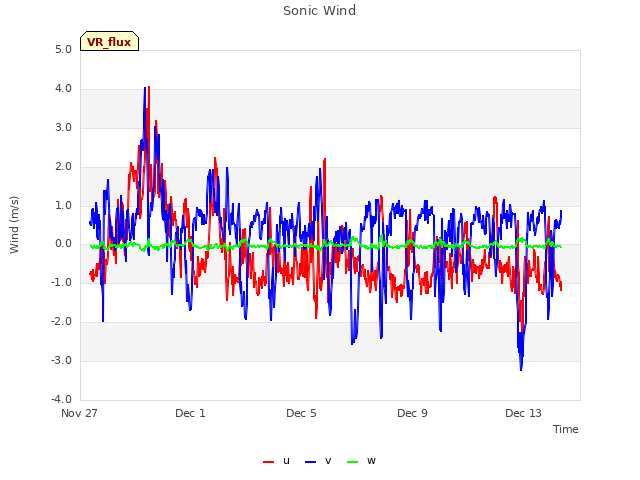Click the blue v legend swatch
Viewport: 640px width, 480px height.
(311, 462)
